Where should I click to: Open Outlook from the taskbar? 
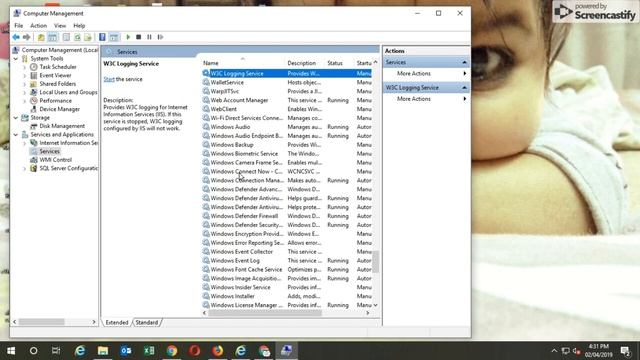[126, 351]
